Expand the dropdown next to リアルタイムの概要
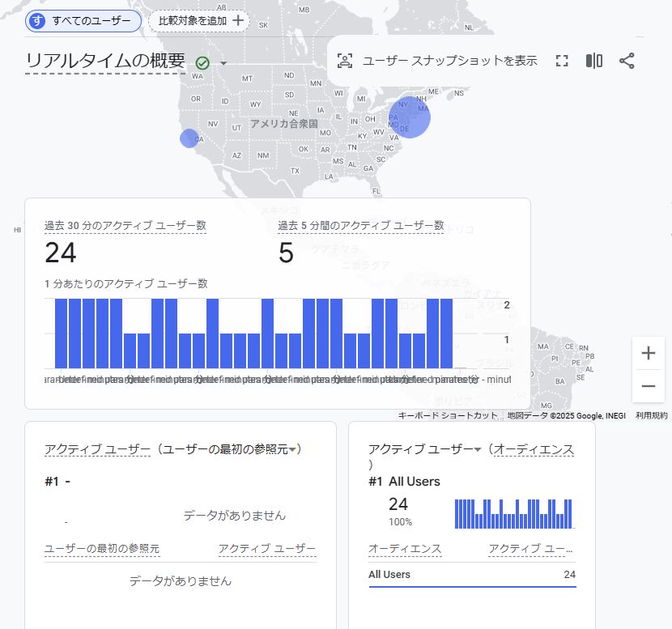 223,64
